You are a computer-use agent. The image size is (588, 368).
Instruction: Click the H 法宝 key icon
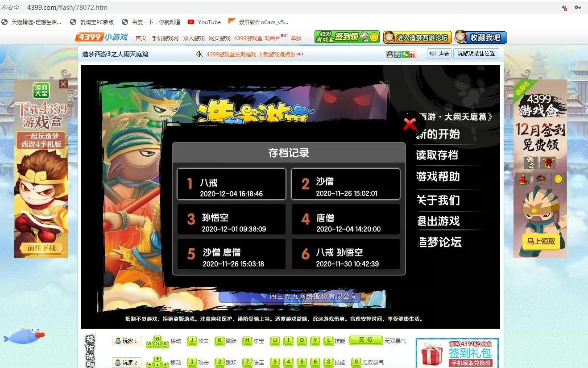[x=247, y=341]
